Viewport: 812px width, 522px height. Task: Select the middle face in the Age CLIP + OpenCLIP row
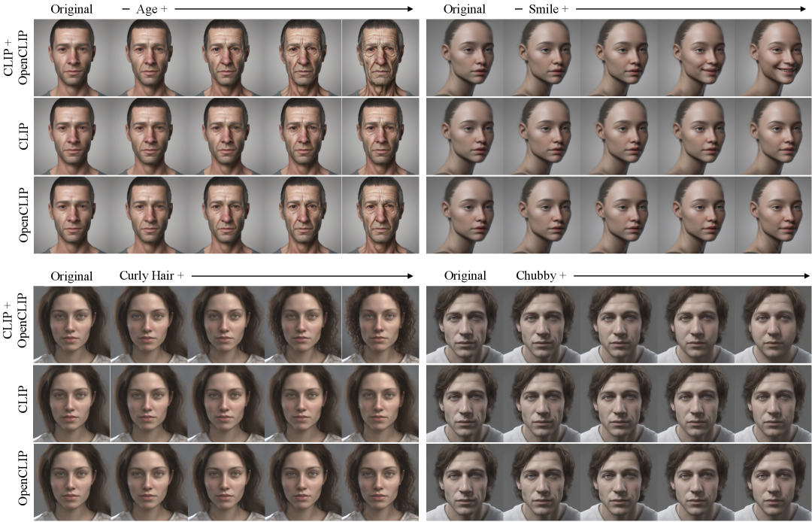(226, 57)
